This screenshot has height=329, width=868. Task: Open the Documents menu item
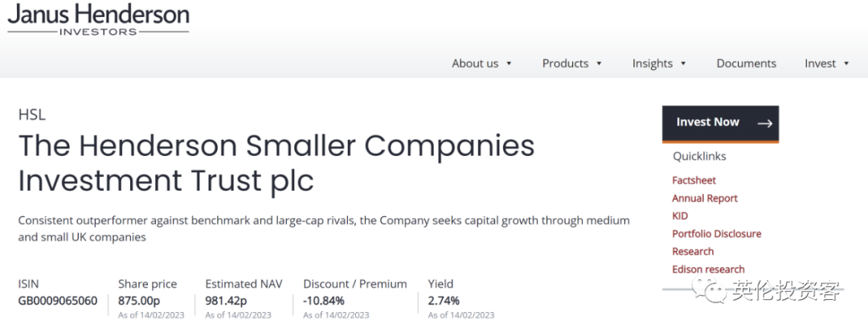(x=746, y=64)
